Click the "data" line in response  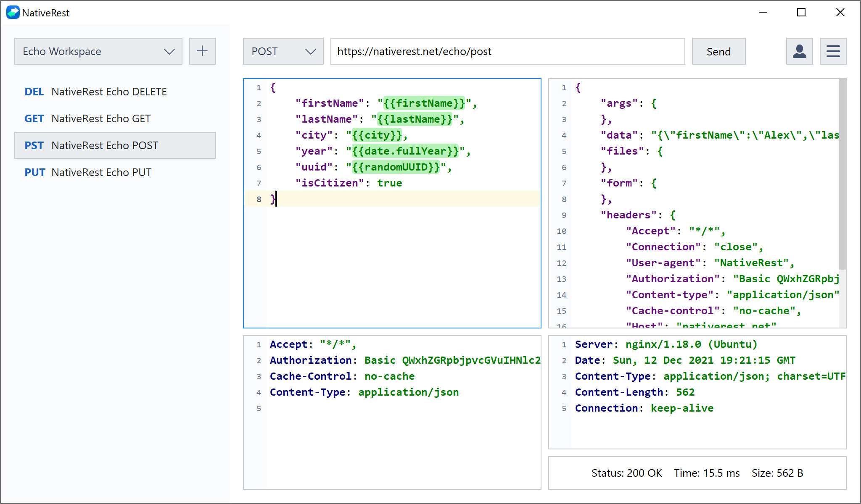click(720, 135)
